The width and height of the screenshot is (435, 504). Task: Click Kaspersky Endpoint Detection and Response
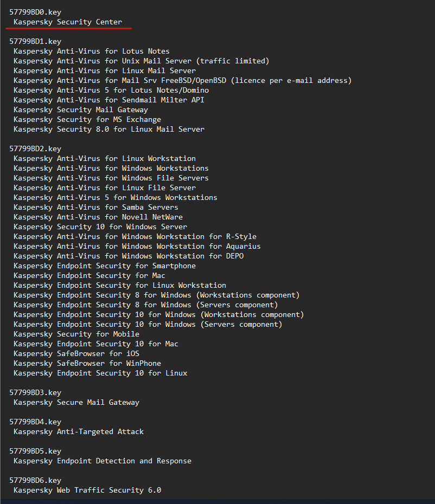pos(103,461)
